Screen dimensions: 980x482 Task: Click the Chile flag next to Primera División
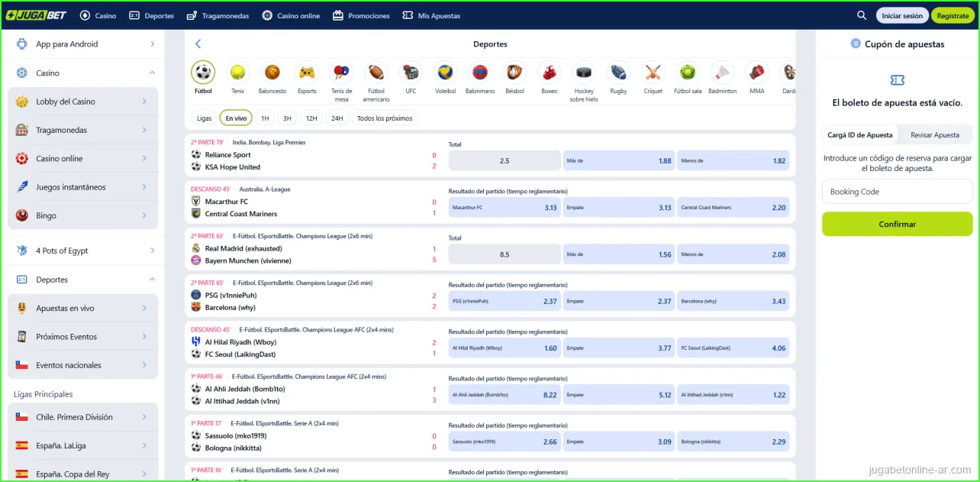point(22,417)
